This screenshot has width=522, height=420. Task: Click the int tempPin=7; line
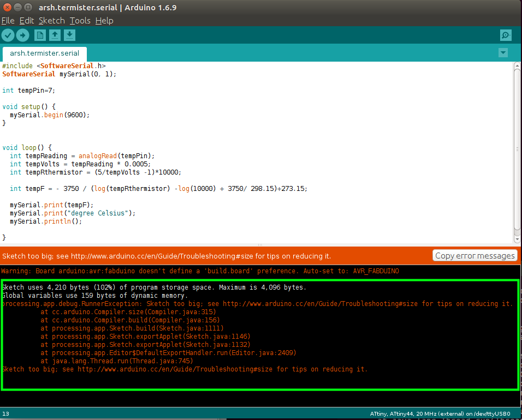click(x=28, y=91)
